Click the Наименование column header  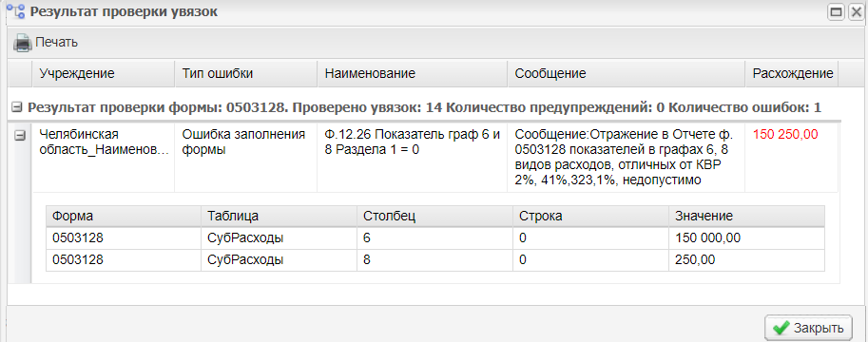pyautogui.click(x=412, y=73)
